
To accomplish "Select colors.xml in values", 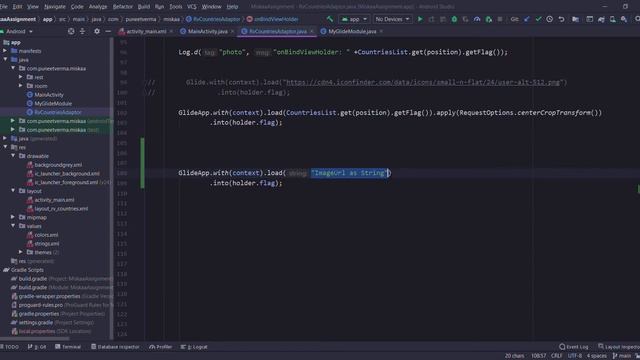I will point(46,235).
